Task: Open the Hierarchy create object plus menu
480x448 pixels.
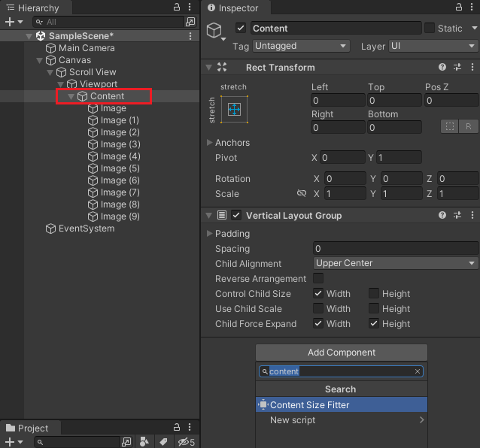Action: (13, 22)
